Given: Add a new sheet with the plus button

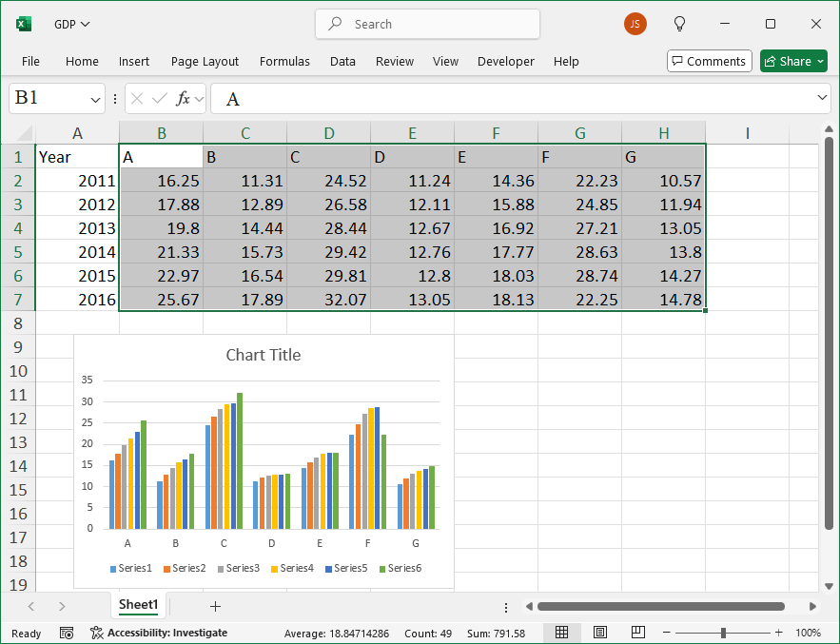Looking at the screenshot, I should [x=215, y=606].
